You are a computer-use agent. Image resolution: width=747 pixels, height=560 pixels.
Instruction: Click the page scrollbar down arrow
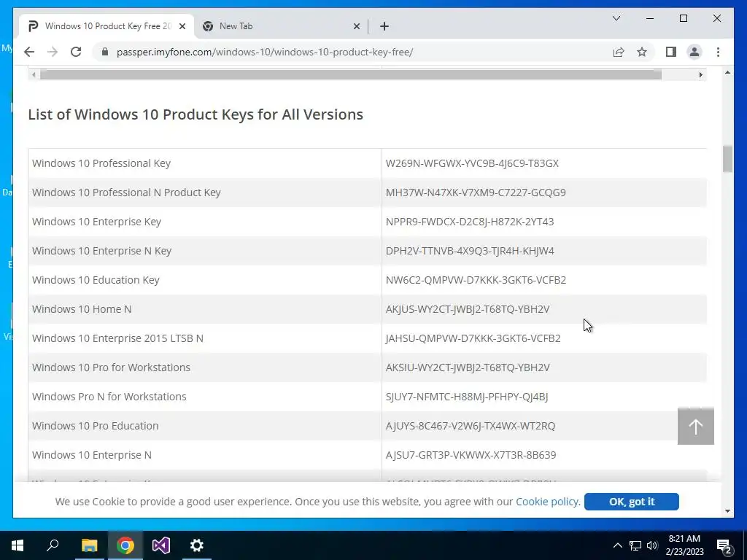(727, 511)
